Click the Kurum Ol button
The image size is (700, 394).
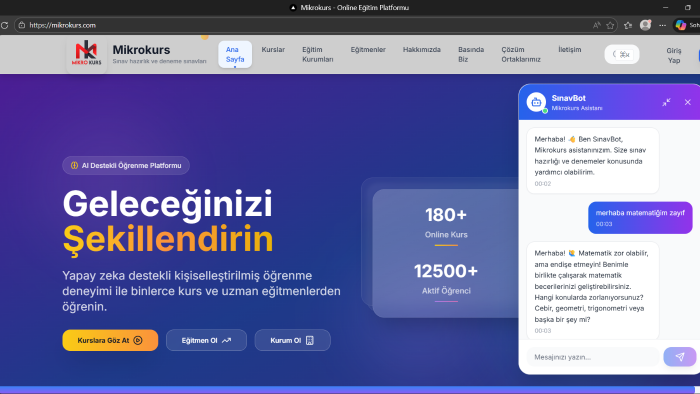[x=292, y=340]
